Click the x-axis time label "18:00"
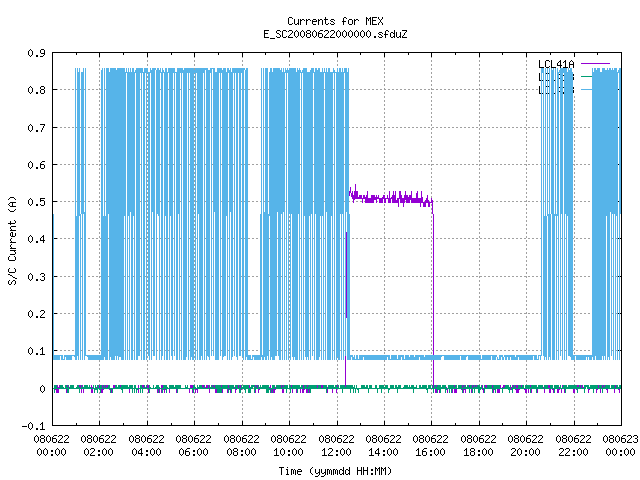 pos(478,452)
